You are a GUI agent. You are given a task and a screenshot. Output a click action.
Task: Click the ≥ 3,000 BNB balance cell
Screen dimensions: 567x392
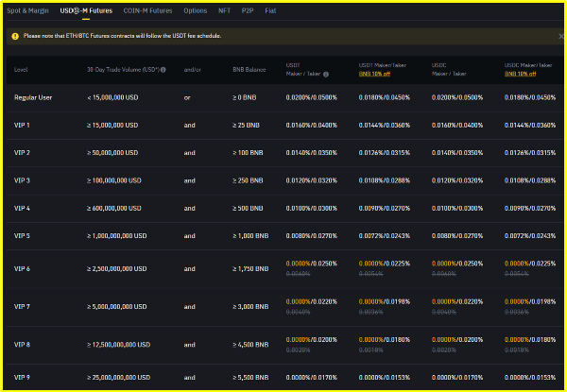(x=250, y=307)
